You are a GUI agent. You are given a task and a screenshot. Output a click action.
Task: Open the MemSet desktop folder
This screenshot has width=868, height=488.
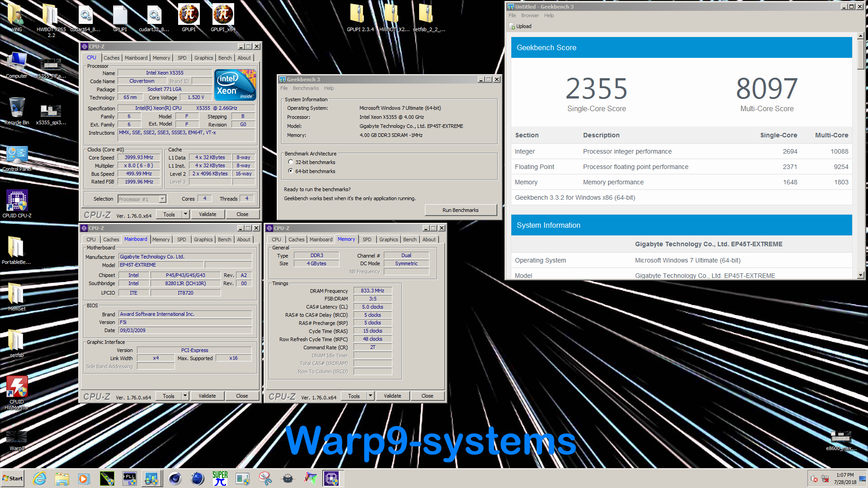(x=17, y=297)
